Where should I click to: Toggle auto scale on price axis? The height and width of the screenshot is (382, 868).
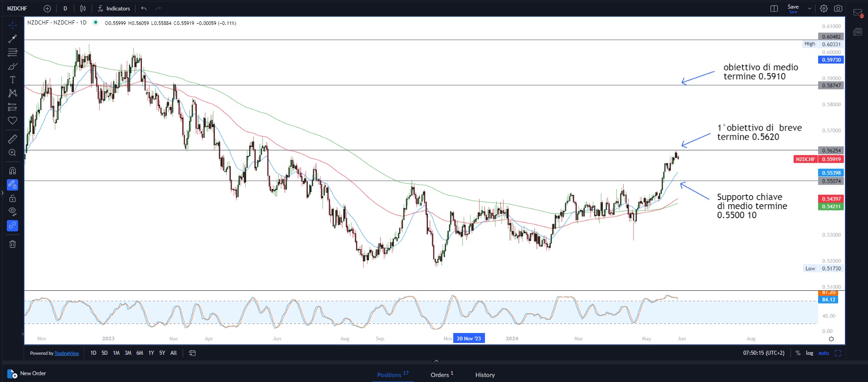823,353
